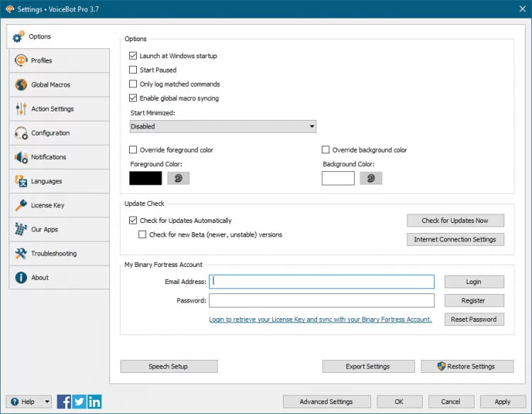532x414 pixels.
Task: Click into the Password field
Action: coord(321,300)
